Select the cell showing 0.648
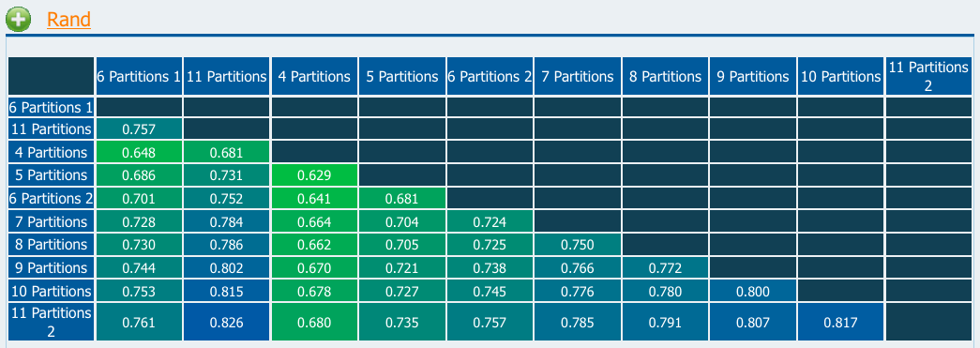This screenshot has height=348, width=980. point(139,152)
